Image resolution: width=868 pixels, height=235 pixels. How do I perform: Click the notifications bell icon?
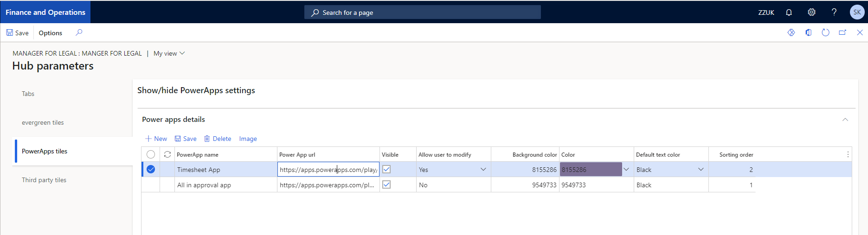click(x=789, y=13)
